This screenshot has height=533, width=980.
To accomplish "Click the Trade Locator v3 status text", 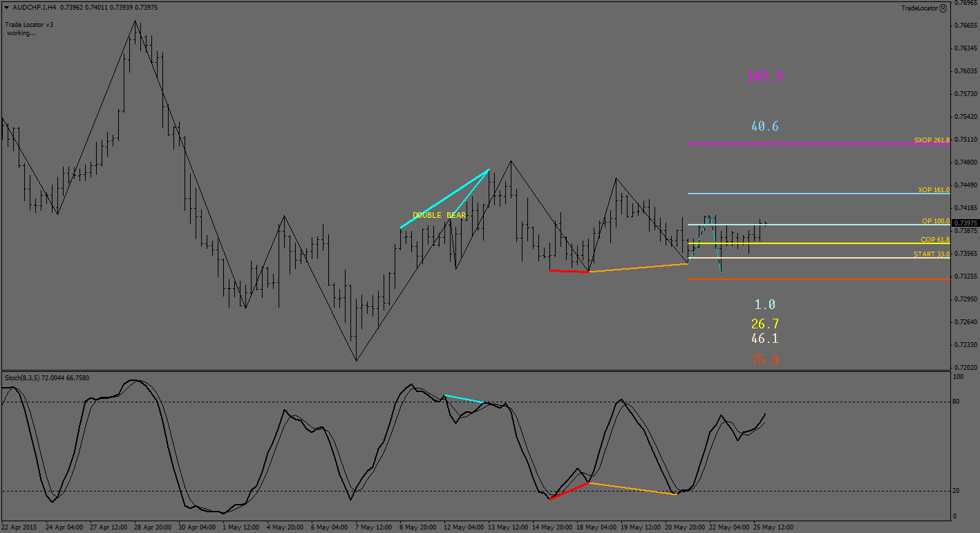I will [x=29, y=25].
